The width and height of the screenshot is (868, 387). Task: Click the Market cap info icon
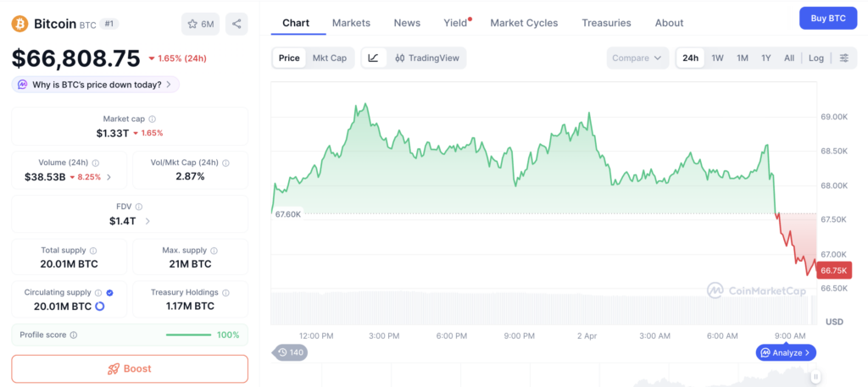pos(153,119)
